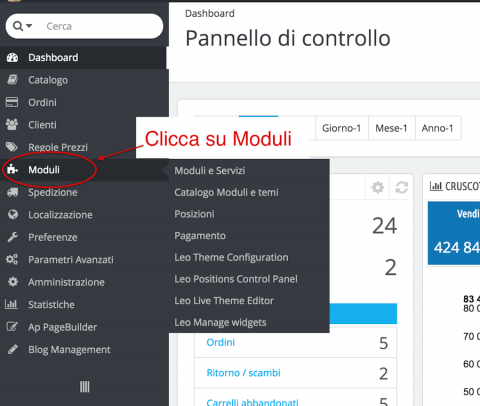This screenshot has width=480, height=406.
Task: Open the Statistiche menu item
Action: [x=83, y=304]
